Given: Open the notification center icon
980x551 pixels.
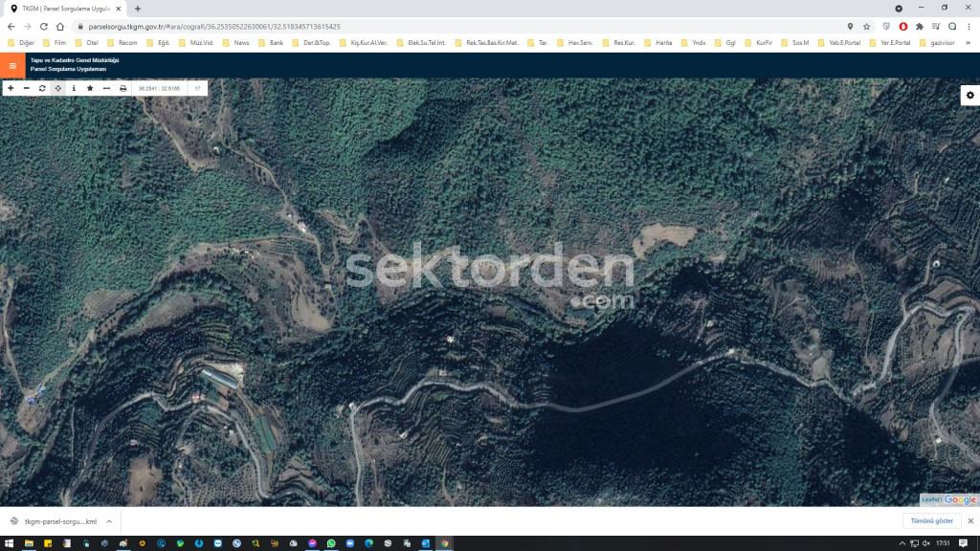Looking at the screenshot, I should [x=964, y=543].
